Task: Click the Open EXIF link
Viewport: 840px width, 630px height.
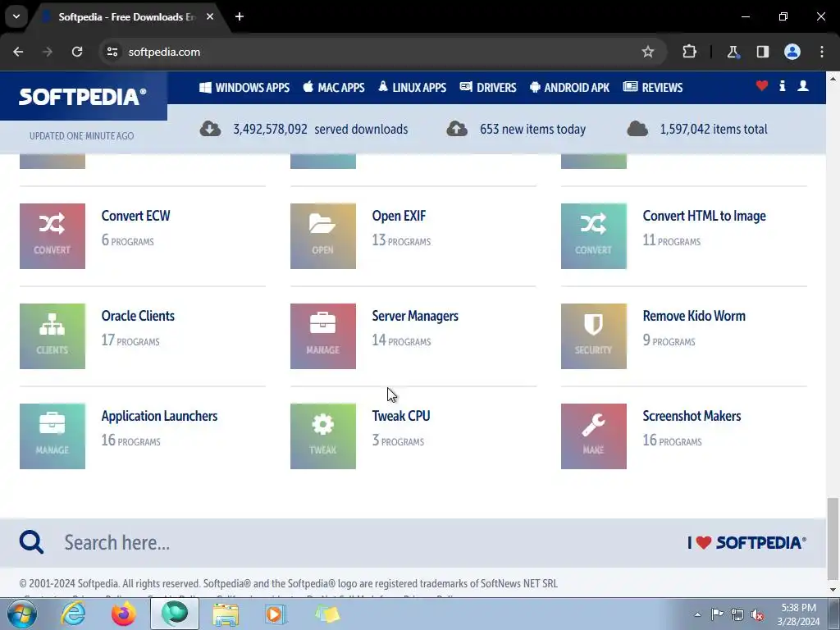Action: tap(399, 216)
